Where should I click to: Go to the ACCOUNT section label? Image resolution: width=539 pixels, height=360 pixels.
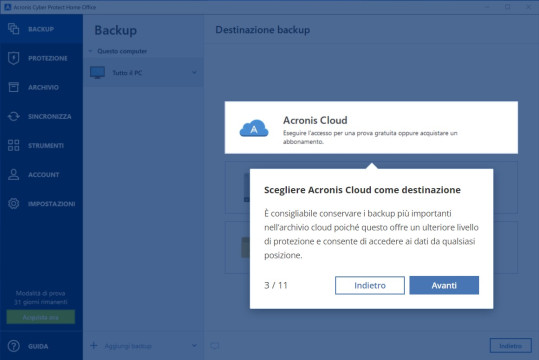pos(44,175)
